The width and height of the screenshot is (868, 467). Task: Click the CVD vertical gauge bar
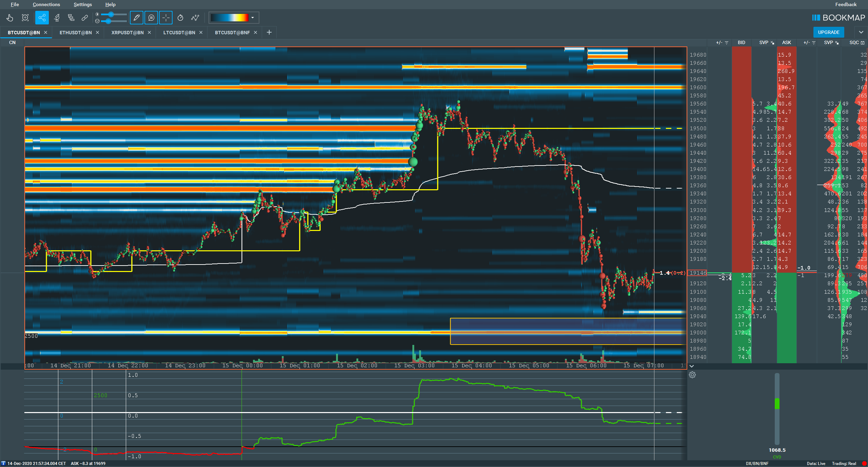(777, 409)
